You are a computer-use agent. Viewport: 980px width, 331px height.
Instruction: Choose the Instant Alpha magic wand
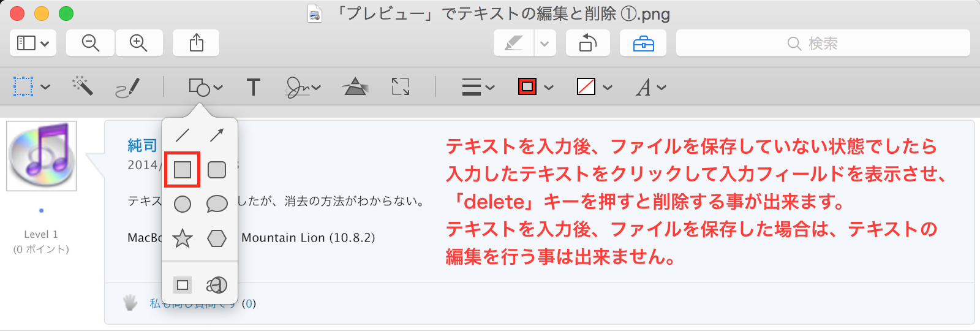(83, 86)
